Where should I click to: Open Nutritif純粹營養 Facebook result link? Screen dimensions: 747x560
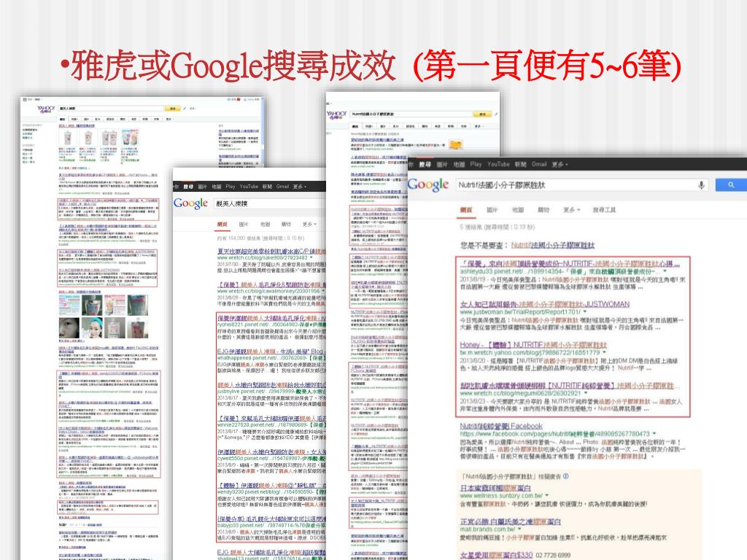click(x=501, y=426)
